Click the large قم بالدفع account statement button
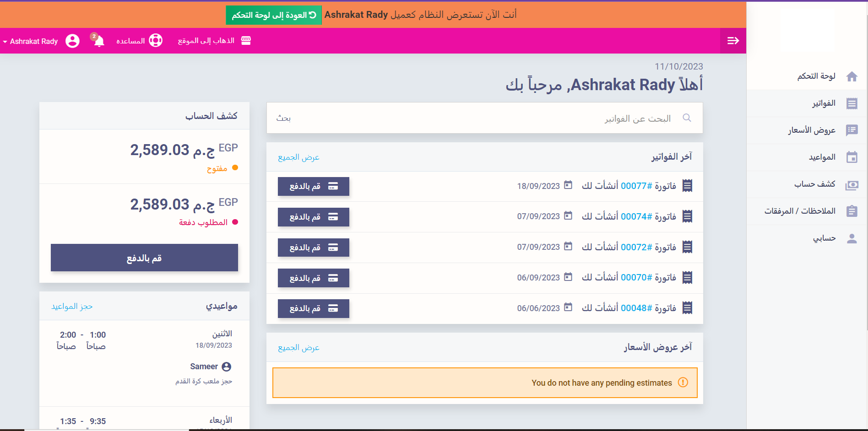Viewport: 868px width, 431px height. (144, 258)
